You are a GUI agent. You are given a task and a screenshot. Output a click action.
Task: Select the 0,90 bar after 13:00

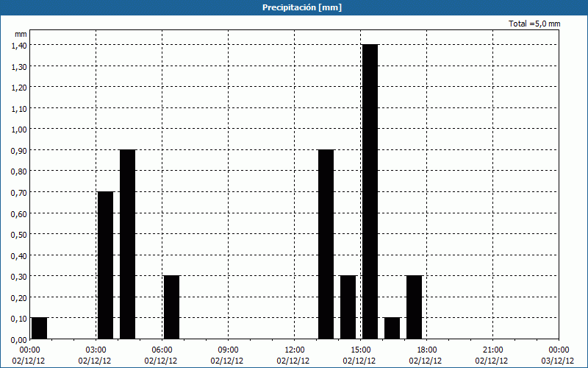click(326, 244)
